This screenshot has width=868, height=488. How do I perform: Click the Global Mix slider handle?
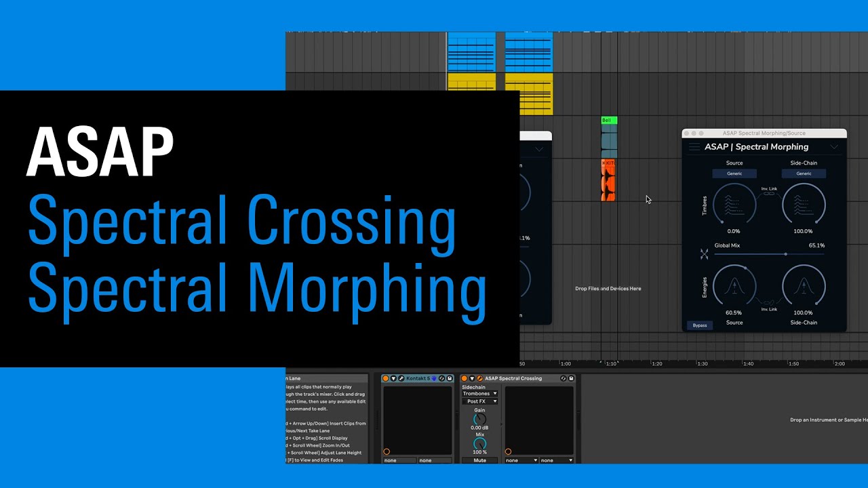coord(785,254)
